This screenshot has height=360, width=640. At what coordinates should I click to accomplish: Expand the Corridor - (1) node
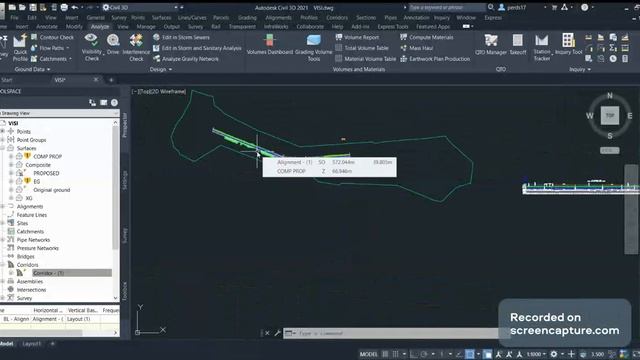(11, 273)
